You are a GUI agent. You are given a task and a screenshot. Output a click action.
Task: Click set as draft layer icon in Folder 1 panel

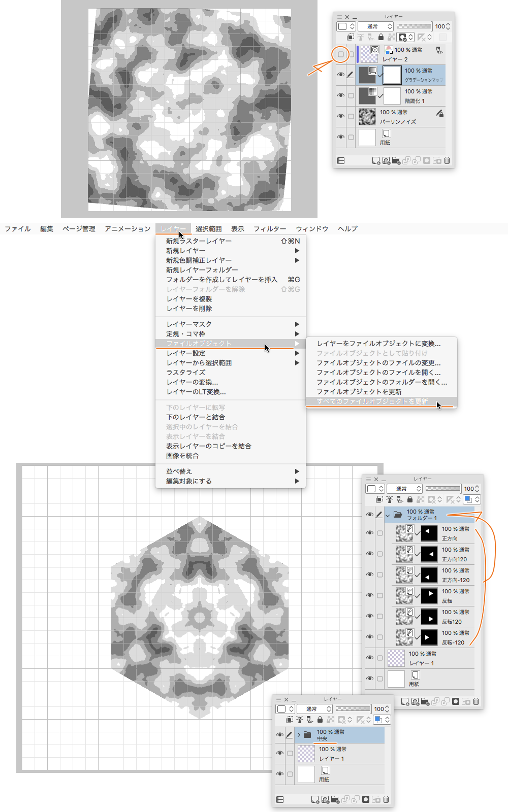pos(400,499)
